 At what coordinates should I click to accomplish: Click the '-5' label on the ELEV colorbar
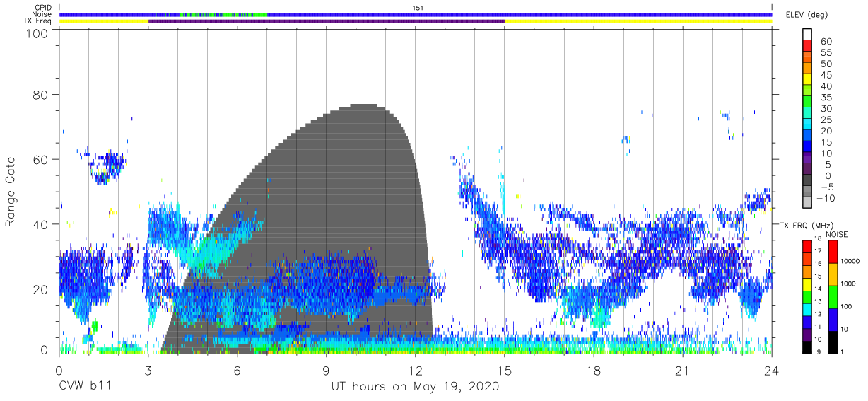(826, 187)
